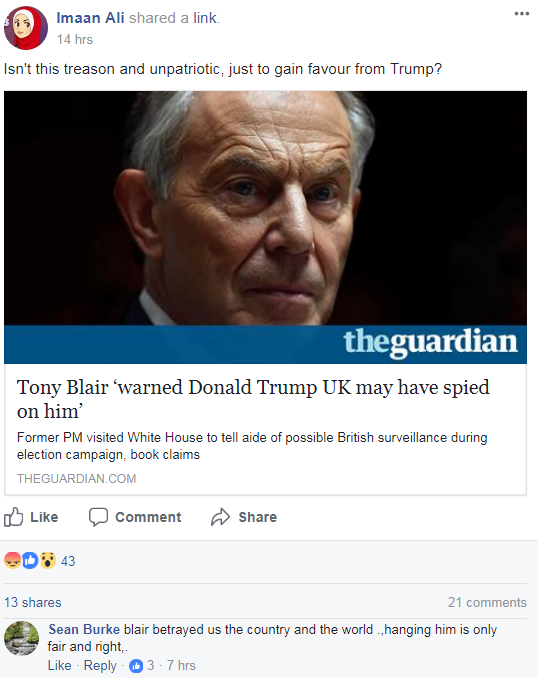Click the Share arrow icon
538x681 pixels.
coord(220,517)
